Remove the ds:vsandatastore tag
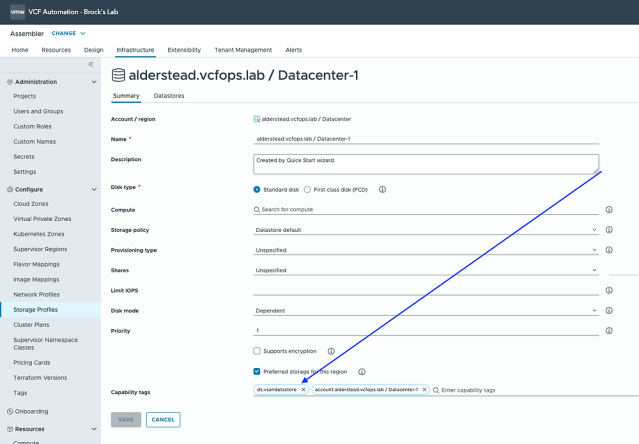639x444 pixels. tap(303, 389)
